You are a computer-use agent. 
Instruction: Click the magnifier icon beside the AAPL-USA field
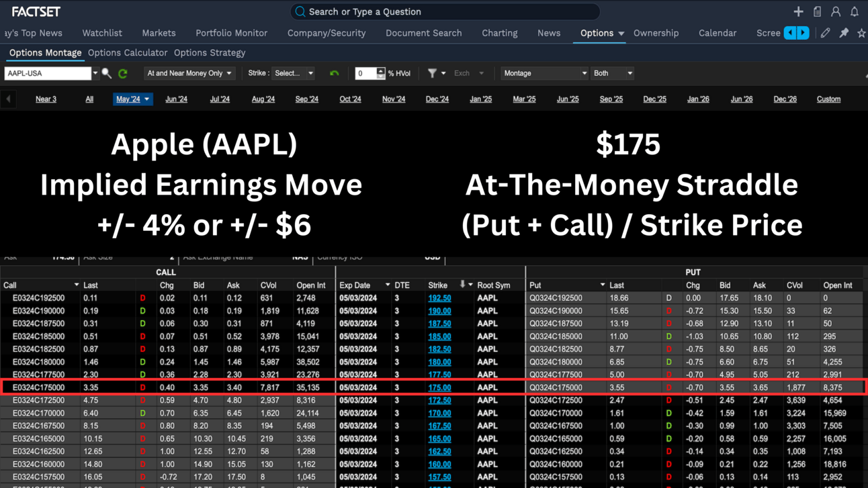107,73
